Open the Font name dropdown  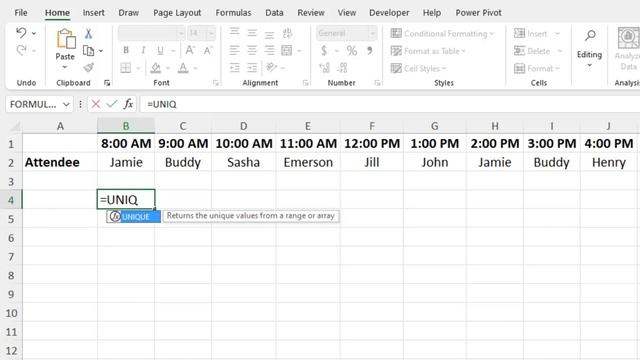point(181,33)
